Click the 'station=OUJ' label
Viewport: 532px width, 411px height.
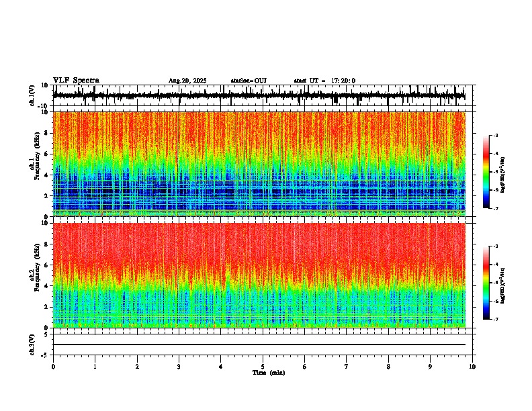pyautogui.click(x=249, y=81)
